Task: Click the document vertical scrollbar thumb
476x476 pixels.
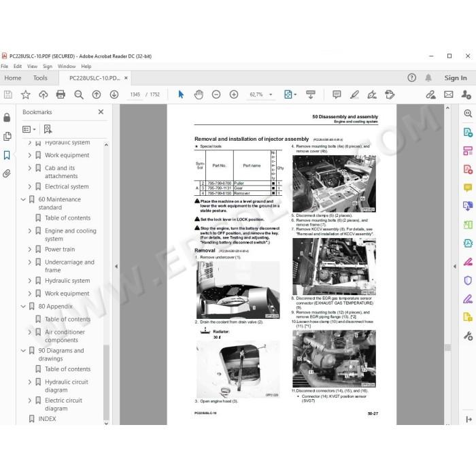Action: pyautogui.click(x=447, y=347)
